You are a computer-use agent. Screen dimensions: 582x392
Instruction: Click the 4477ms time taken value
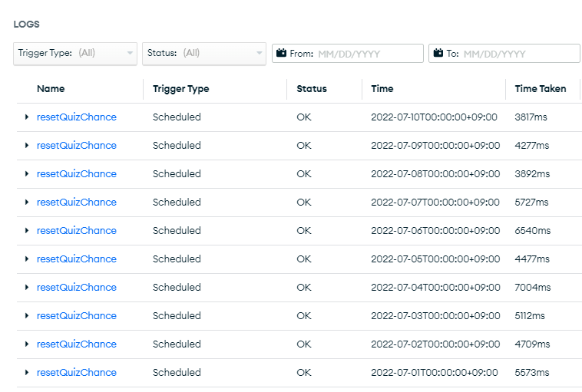coord(532,259)
